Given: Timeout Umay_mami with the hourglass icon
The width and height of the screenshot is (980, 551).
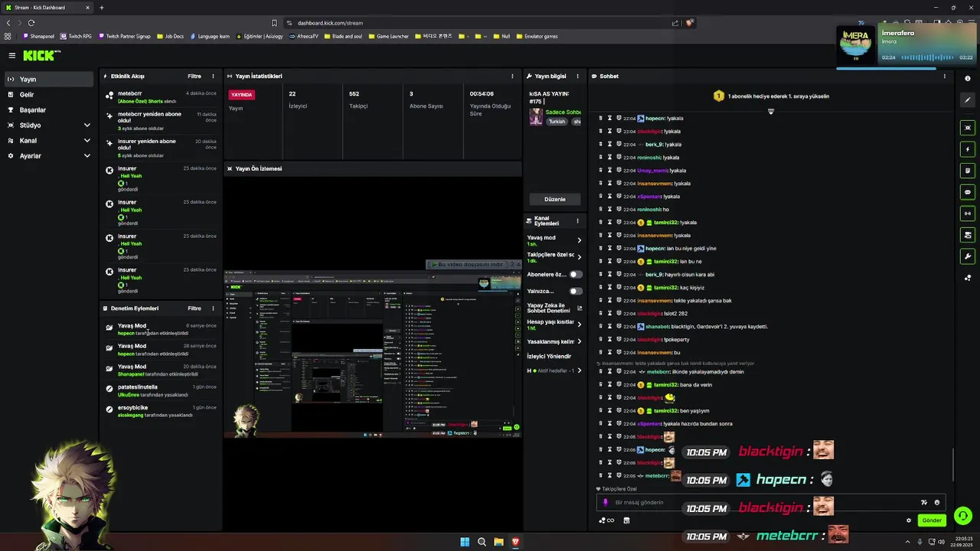Looking at the screenshot, I should 609,171.
